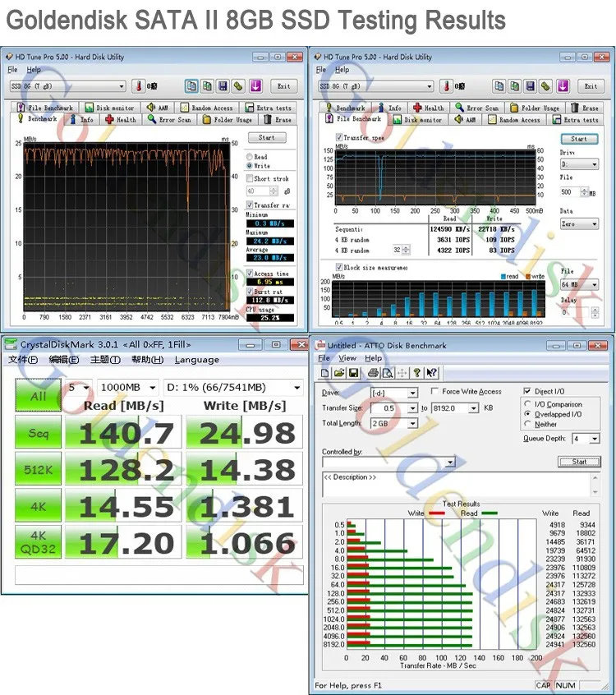Open Data pattern Zero dropdown
Viewport: 616px width, 695px height.
point(579,223)
